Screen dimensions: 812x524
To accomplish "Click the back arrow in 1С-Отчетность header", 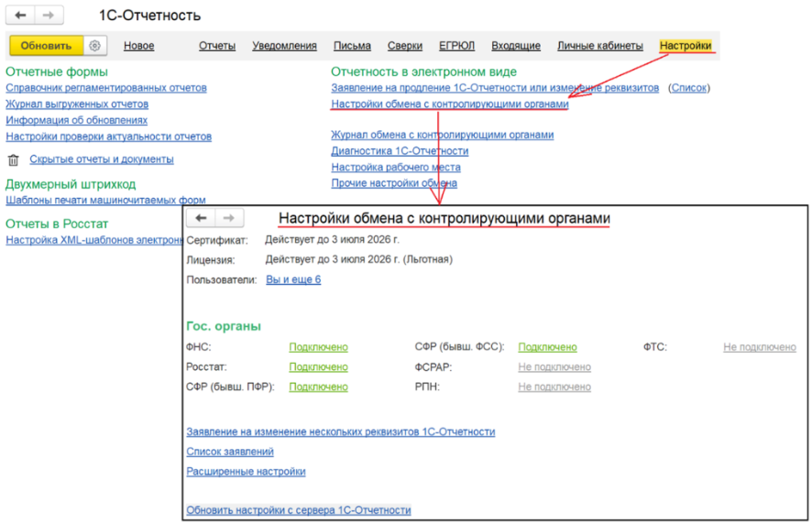I will [x=20, y=15].
